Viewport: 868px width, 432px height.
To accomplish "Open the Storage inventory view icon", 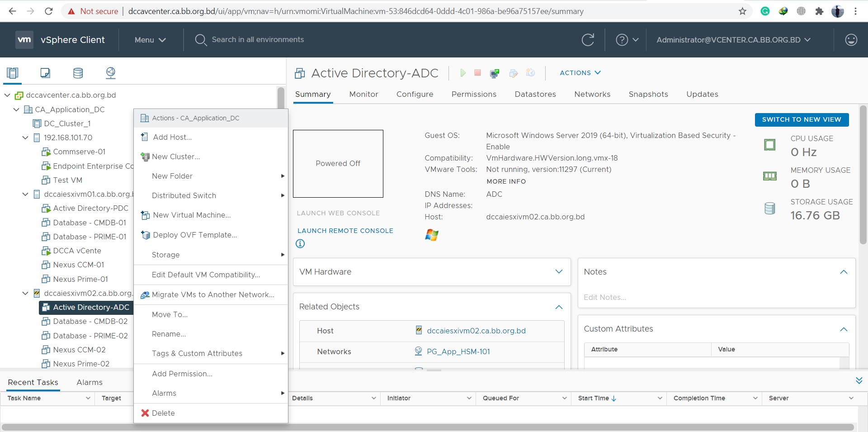I will tap(78, 73).
